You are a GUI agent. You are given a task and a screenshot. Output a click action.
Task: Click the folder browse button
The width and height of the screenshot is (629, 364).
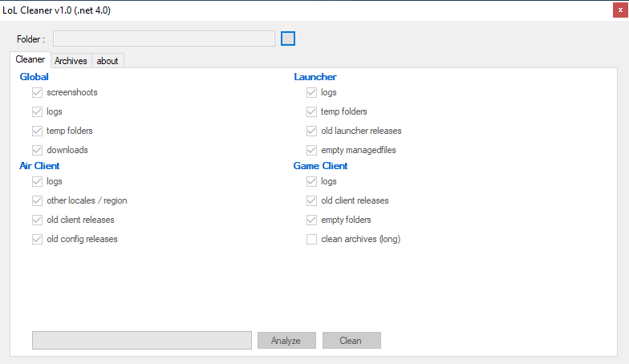pos(287,38)
